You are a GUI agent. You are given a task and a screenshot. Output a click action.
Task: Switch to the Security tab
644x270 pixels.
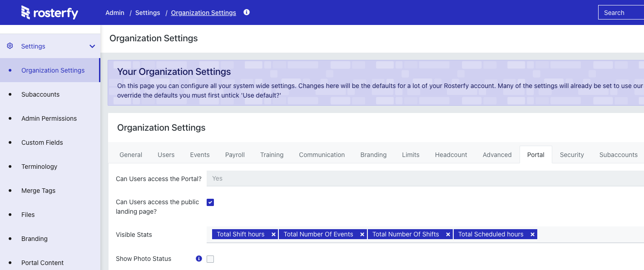(571, 155)
